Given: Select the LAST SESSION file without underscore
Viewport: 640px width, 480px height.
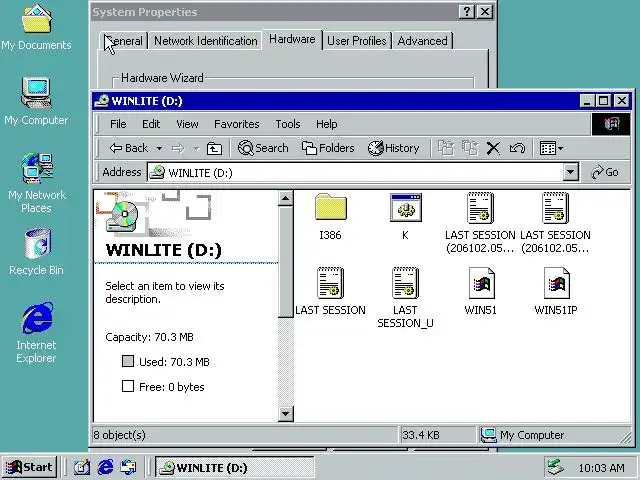Looking at the screenshot, I should (330, 283).
